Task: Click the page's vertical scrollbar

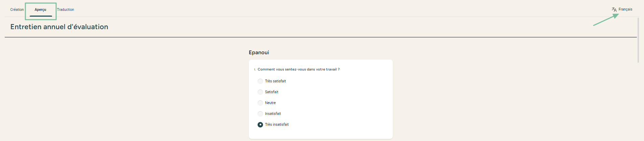Action: (638, 40)
